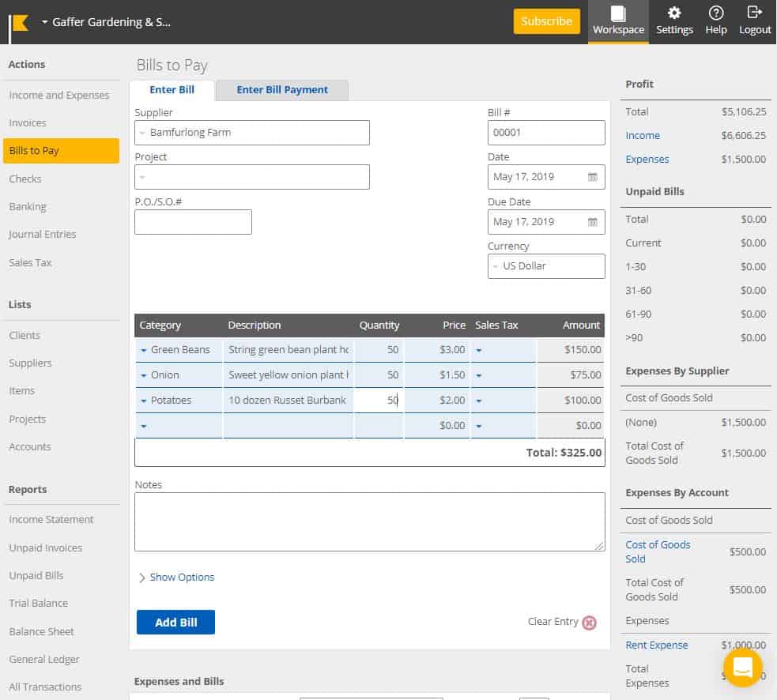Open Balance Sheet report
777x700 pixels.
41,631
